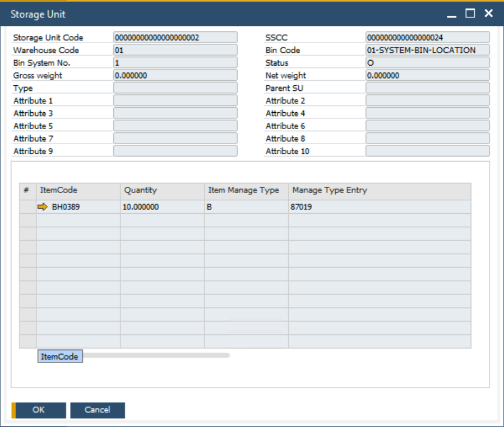Confirm the storage unit with OK
The width and height of the screenshot is (504, 427).
point(39,410)
